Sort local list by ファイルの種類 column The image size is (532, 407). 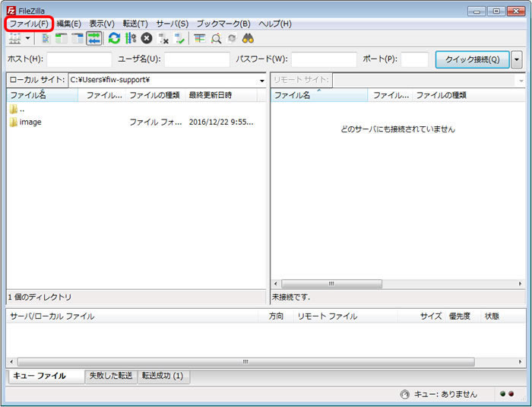tap(155, 95)
